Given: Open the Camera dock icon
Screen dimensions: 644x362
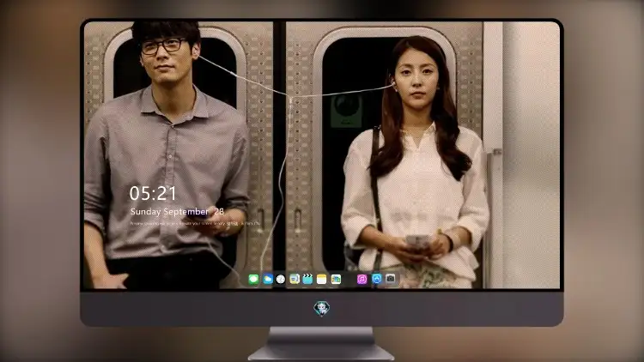Looking at the screenshot, I should click(391, 279).
